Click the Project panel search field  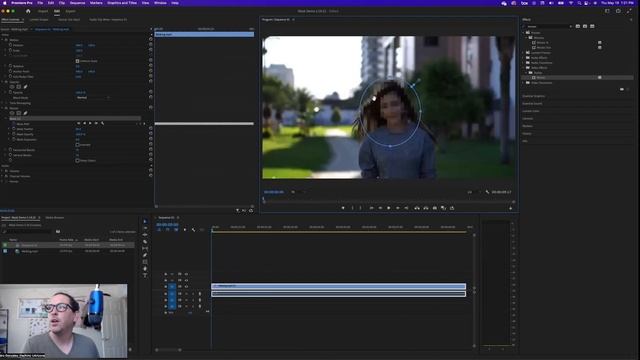click(x=28, y=231)
